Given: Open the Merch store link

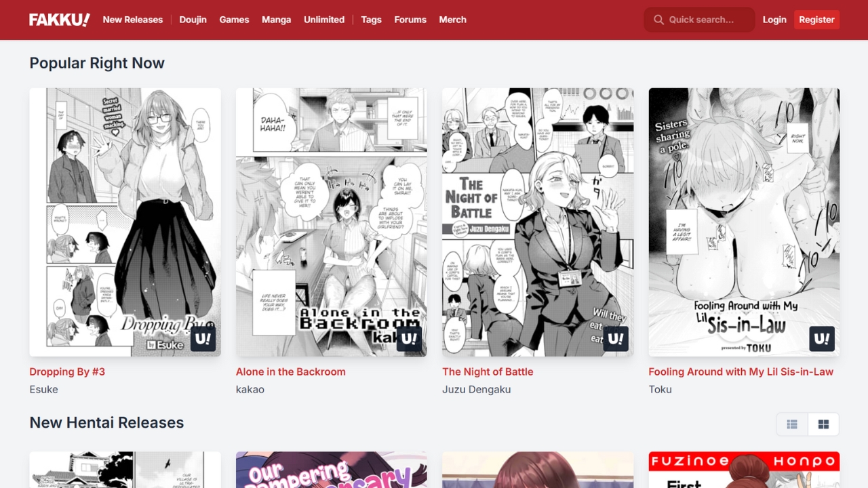Looking at the screenshot, I should (452, 20).
